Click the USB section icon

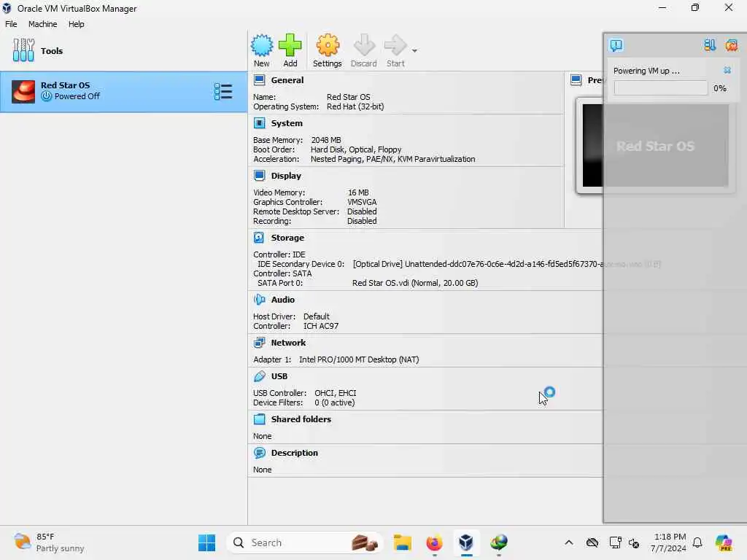259,376
